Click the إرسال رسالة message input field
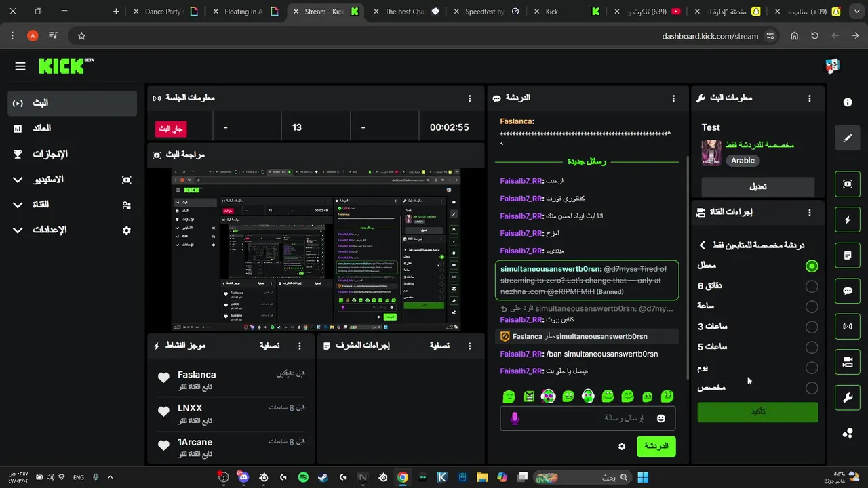The width and height of the screenshot is (868, 488). click(x=588, y=418)
